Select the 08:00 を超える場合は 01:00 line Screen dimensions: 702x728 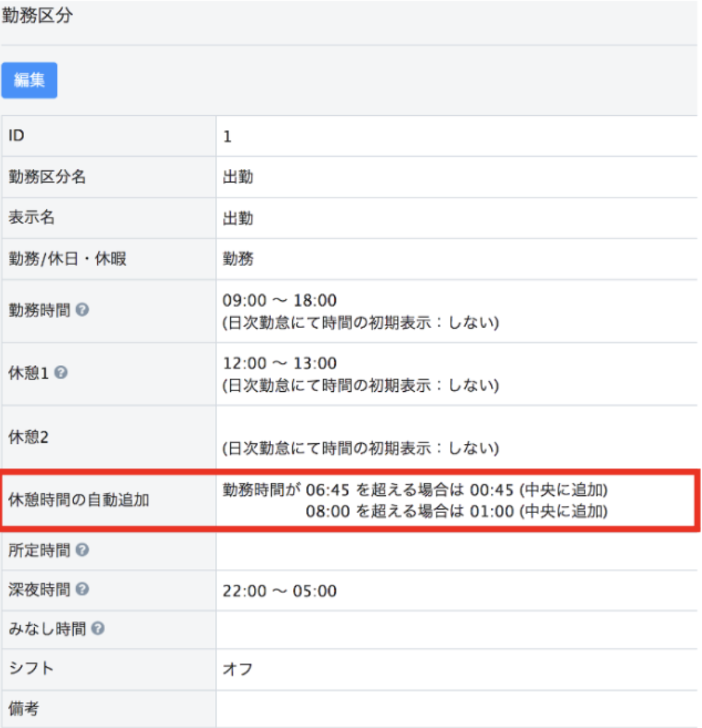[x=456, y=511]
